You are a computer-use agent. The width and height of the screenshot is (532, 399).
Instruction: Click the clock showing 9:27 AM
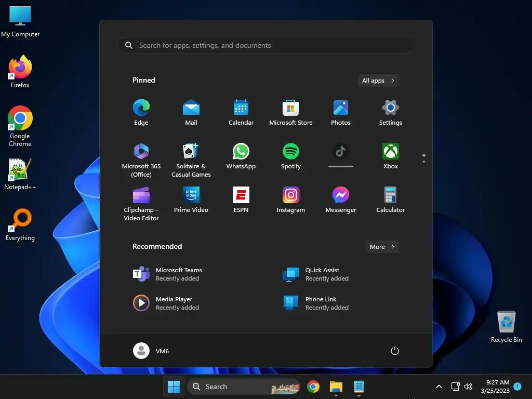(495, 387)
